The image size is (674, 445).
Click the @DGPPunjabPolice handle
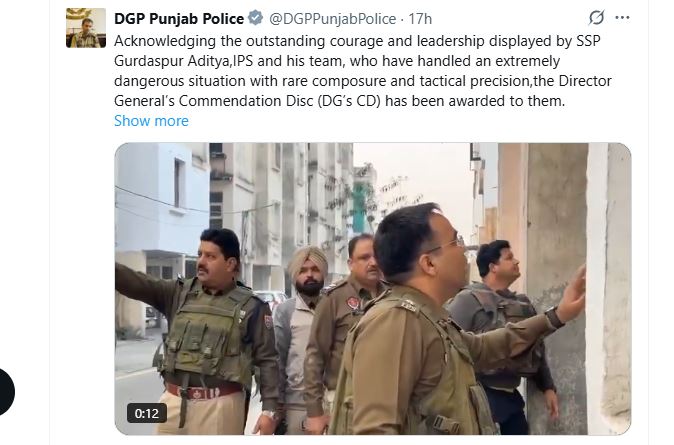point(333,18)
